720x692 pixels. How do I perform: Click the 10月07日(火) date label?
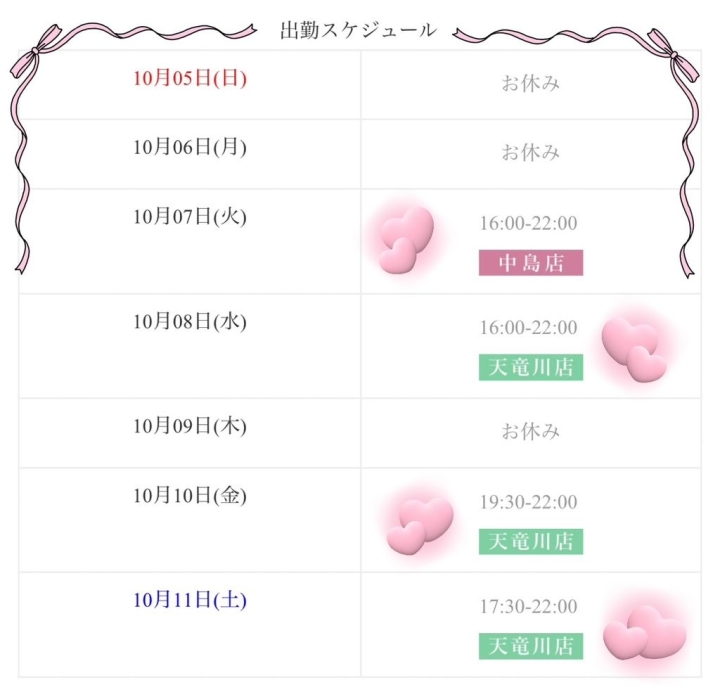(190, 217)
